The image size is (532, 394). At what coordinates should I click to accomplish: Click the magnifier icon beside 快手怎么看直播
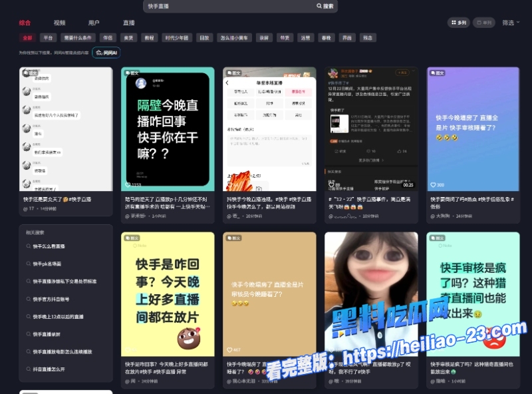pyautogui.click(x=29, y=246)
